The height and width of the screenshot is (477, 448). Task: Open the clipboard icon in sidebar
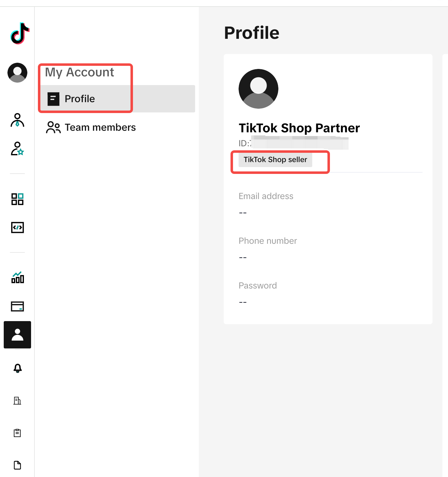17,433
